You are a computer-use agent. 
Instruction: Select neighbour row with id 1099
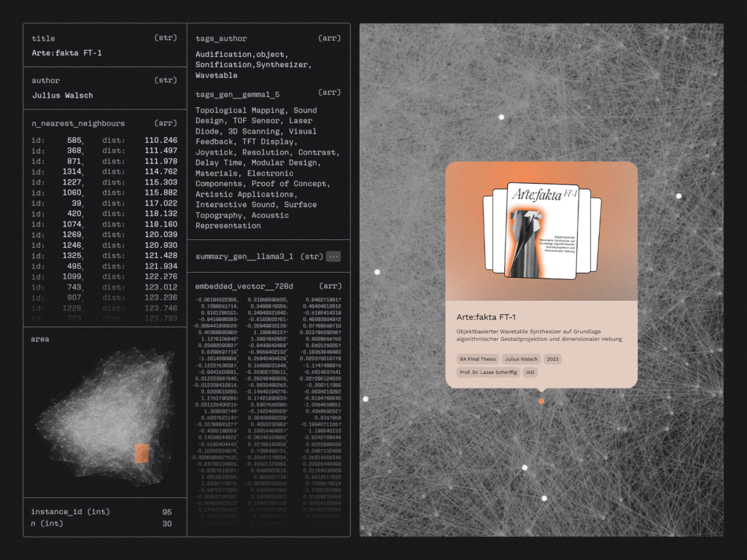pos(71,276)
